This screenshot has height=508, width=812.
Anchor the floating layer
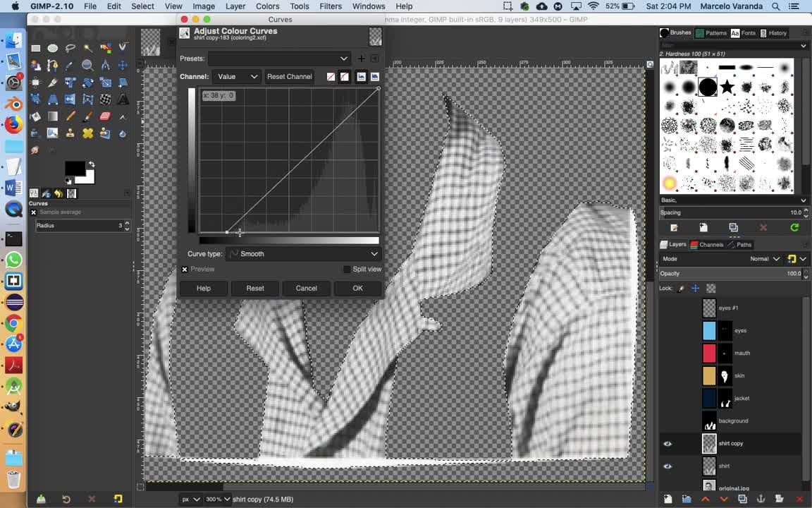(x=761, y=499)
